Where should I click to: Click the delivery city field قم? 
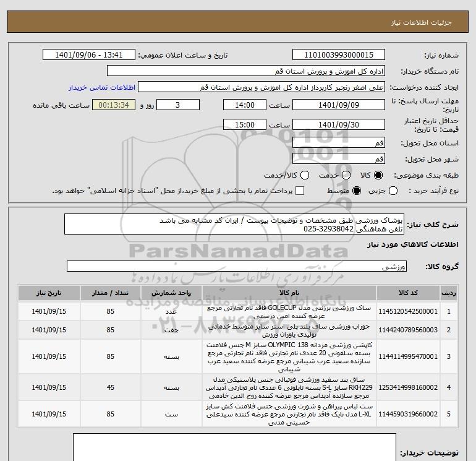(339, 158)
